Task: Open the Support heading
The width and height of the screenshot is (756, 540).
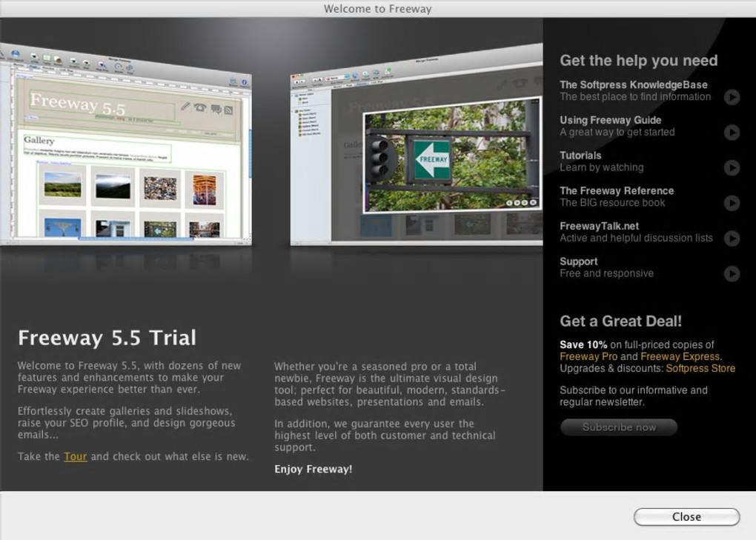Action: 579,261
